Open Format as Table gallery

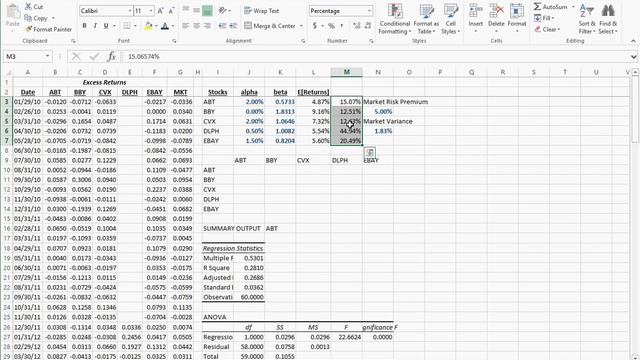click(x=426, y=19)
